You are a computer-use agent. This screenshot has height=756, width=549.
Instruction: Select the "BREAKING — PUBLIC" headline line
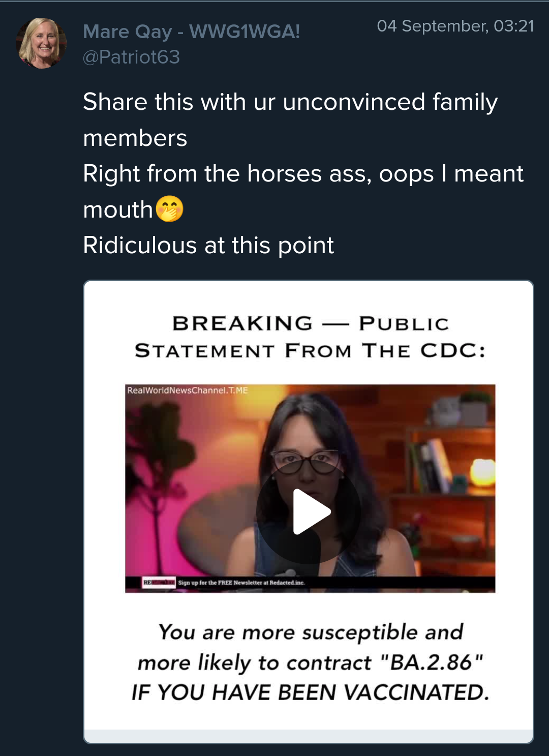coord(310,323)
